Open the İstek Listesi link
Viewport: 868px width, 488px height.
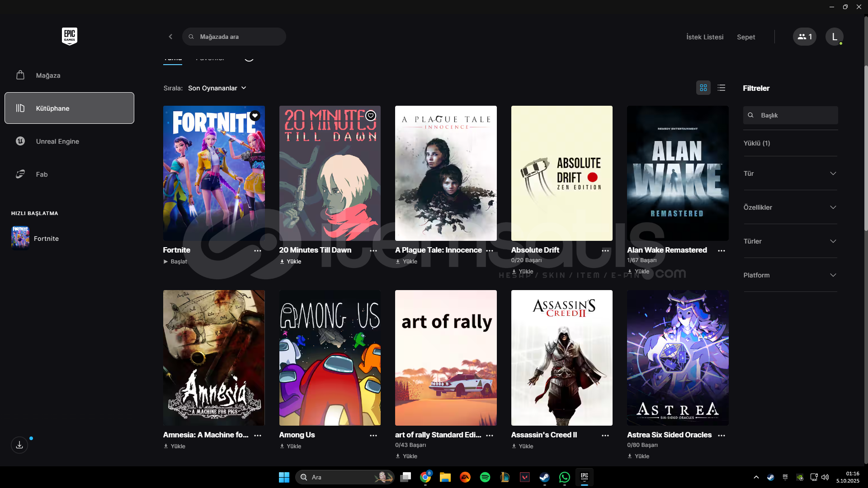[704, 37]
